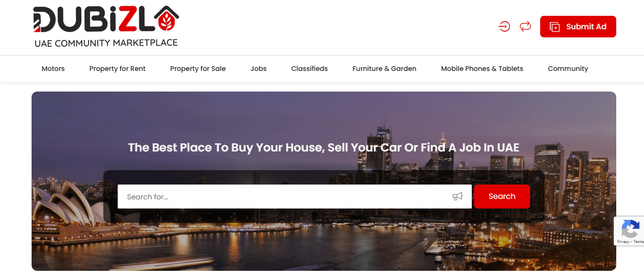This screenshot has height=278, width=644.
Task: Select Classifieds in navigation bar
Action: coord(310,69)
